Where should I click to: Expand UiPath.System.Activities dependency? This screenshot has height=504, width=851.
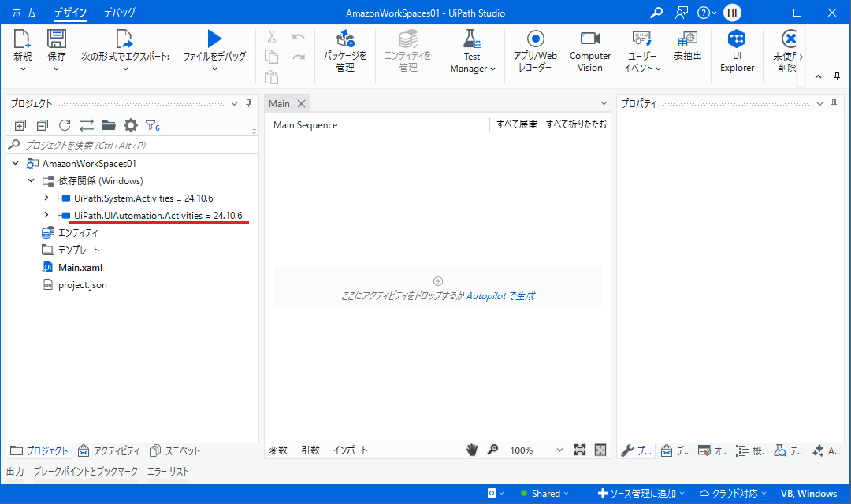46,198
